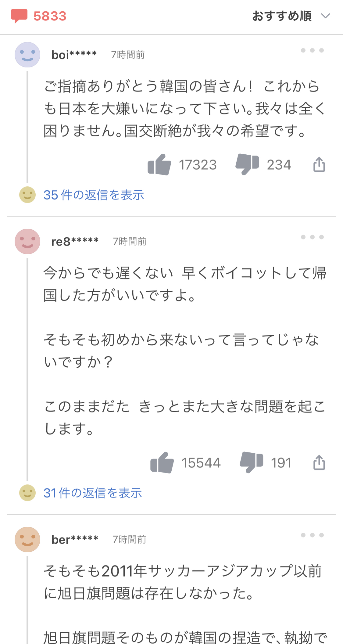Open more options for boi***** comment
Viewport: 343px width, 644px height.
click(312, 50)
